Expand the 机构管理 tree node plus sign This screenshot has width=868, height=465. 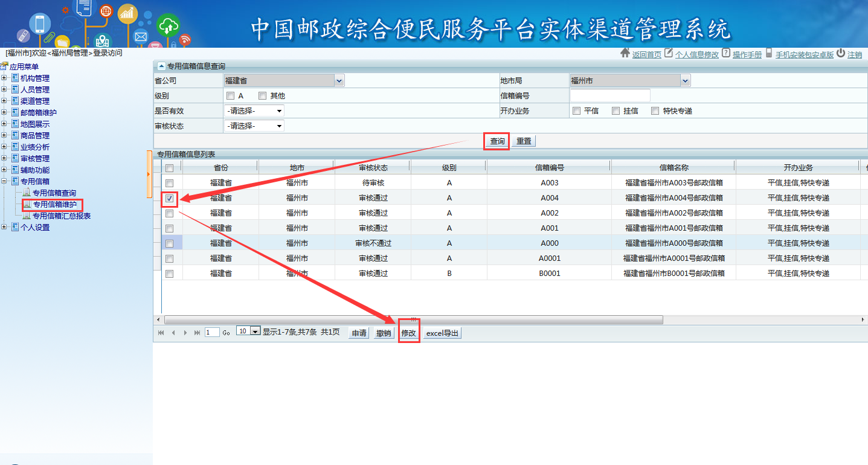pos(4,78)
